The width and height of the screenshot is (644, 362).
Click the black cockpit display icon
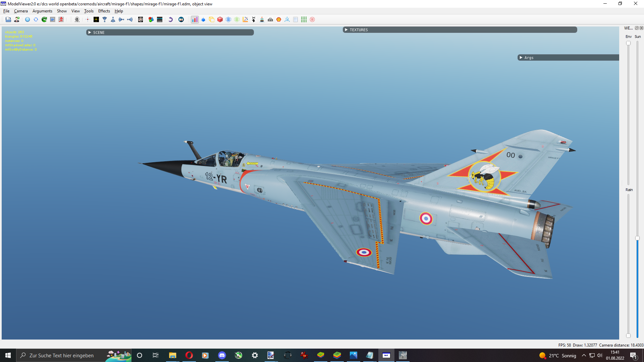[x=160, y=19]
